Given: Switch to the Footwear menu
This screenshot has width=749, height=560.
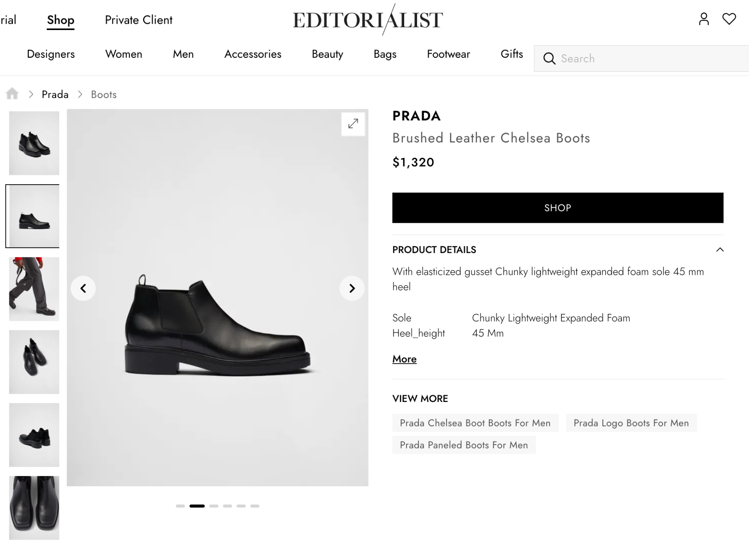Looking at the screenshot, I should pyautogui.click(x=448, y=54).
